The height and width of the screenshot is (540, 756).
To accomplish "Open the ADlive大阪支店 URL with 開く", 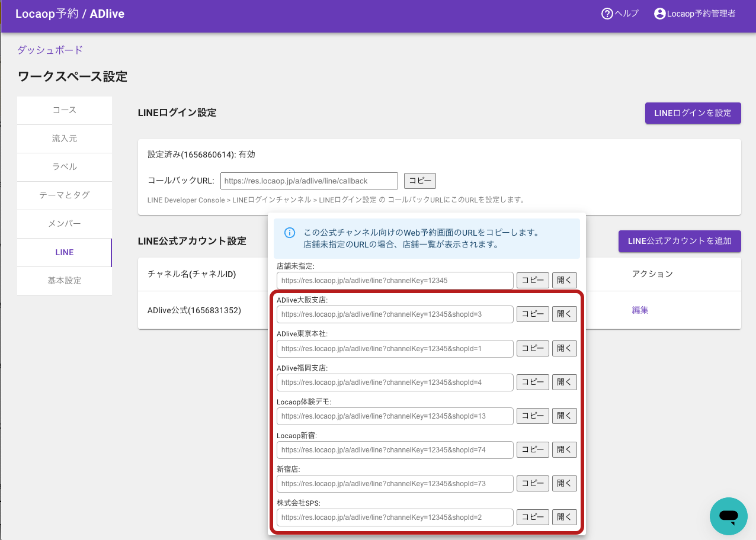I will click(565, 314).
